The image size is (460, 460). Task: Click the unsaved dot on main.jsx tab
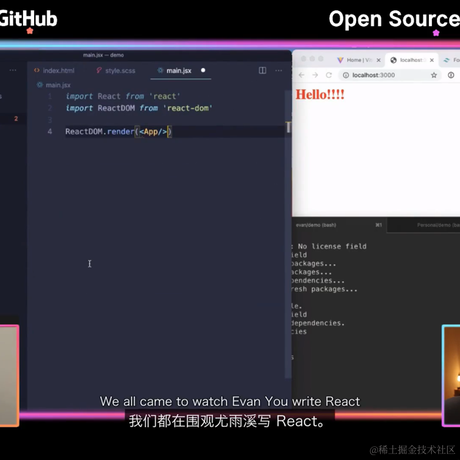pos(203,70)
